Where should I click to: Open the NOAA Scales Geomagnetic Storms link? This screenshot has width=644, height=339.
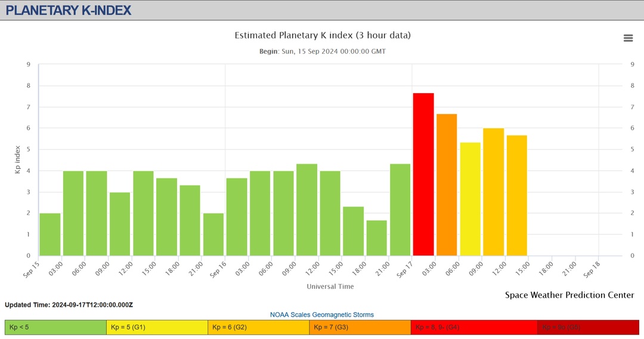point(322,315)
